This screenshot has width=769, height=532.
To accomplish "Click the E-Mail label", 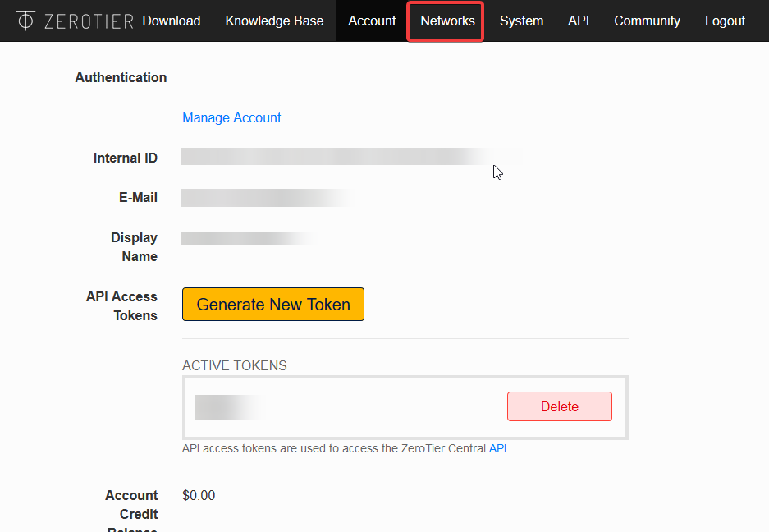I will (x=139, y=197).
